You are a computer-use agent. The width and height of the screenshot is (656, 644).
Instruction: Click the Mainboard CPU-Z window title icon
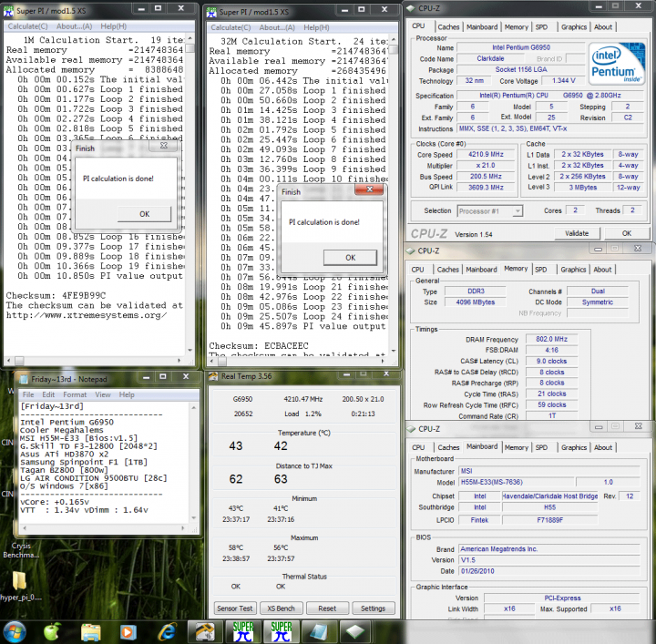[x=411, y=429]
